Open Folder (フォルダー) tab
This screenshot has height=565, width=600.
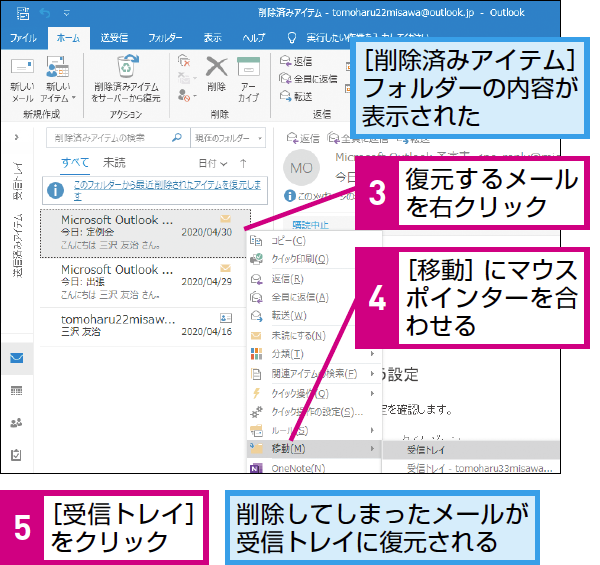(x=165, y=38)
